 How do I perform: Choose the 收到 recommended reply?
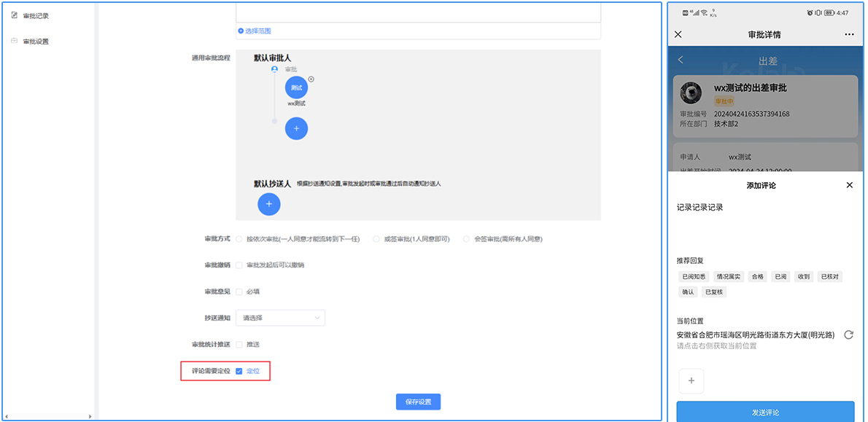point(802,276)
